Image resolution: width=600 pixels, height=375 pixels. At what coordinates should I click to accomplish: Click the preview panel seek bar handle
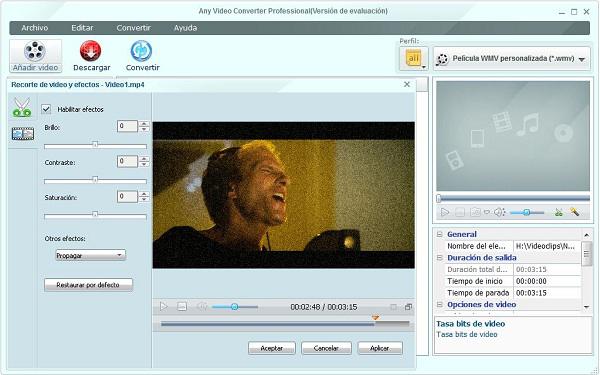pyautogui.click(x=439, y=198)
